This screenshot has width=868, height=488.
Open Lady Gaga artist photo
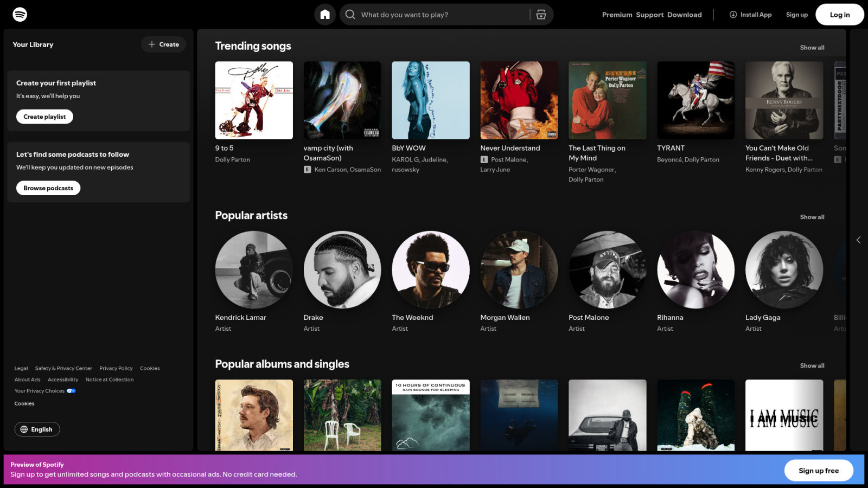(x=784, y=270)
